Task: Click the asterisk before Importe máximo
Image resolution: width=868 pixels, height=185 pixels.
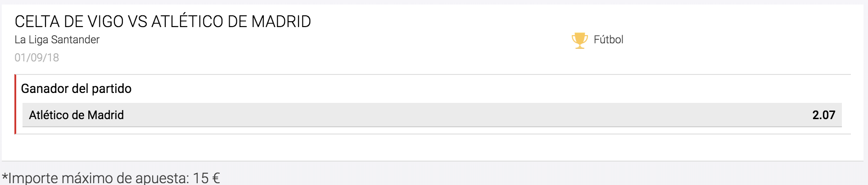Action: [x=5, y=175]
